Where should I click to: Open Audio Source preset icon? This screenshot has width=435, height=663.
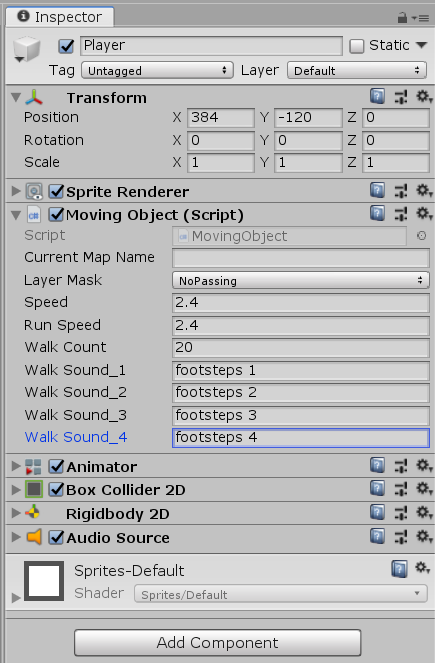coord(401,537)
